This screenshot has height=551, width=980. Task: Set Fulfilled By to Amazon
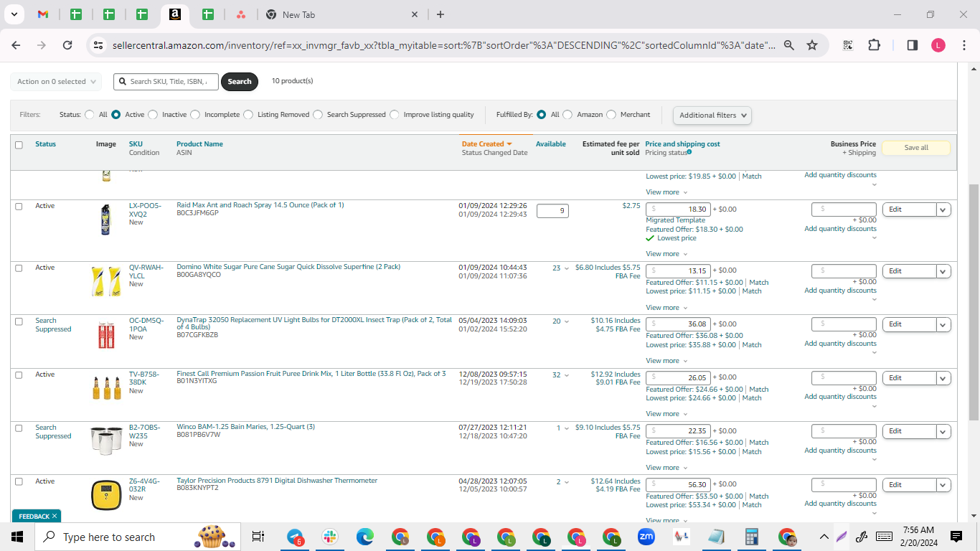pyautogui.click(x=567, y=115)
